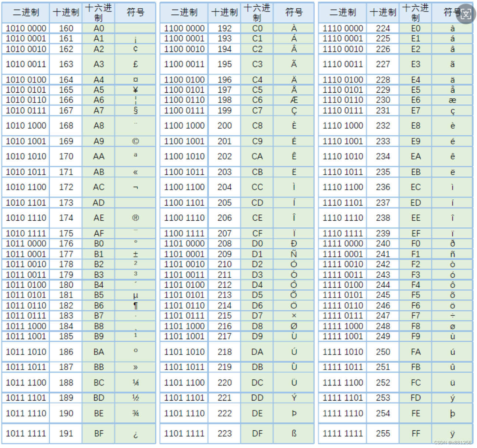477x448 pixels.
Task: Click the translate icon in the corner
Action: point(466,14)
